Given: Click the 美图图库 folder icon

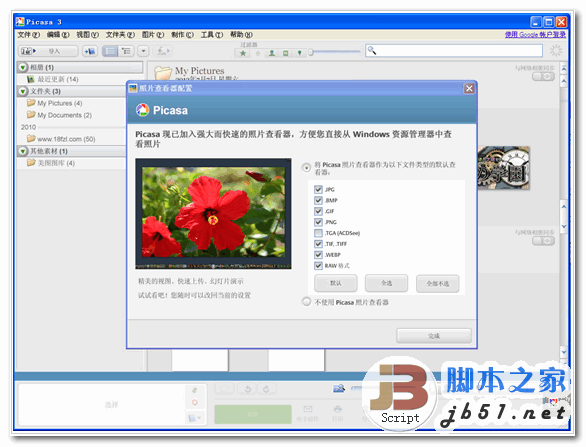Looking at the screenshot, I should coord(31,163).
